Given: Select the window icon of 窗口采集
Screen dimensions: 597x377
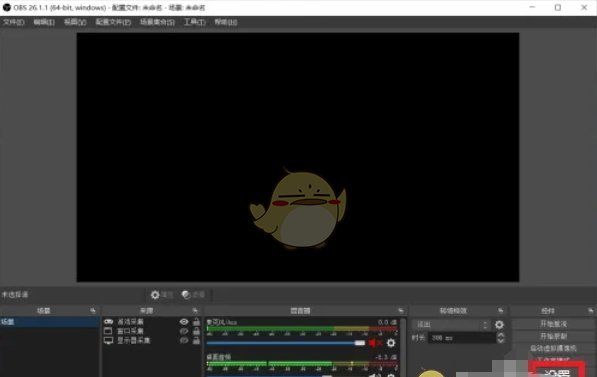Looking at the screenshot, I should (109, 331).
